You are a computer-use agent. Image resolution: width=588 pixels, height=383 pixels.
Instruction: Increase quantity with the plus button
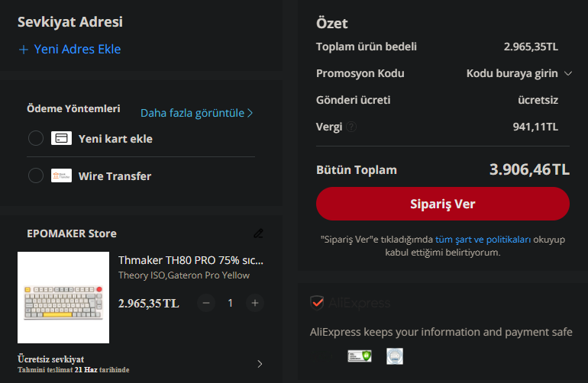(x=255, y=303)
